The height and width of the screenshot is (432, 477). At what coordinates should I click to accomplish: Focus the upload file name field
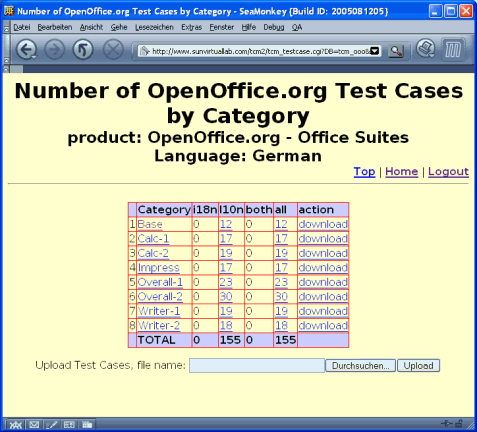[x=257, y=366]
